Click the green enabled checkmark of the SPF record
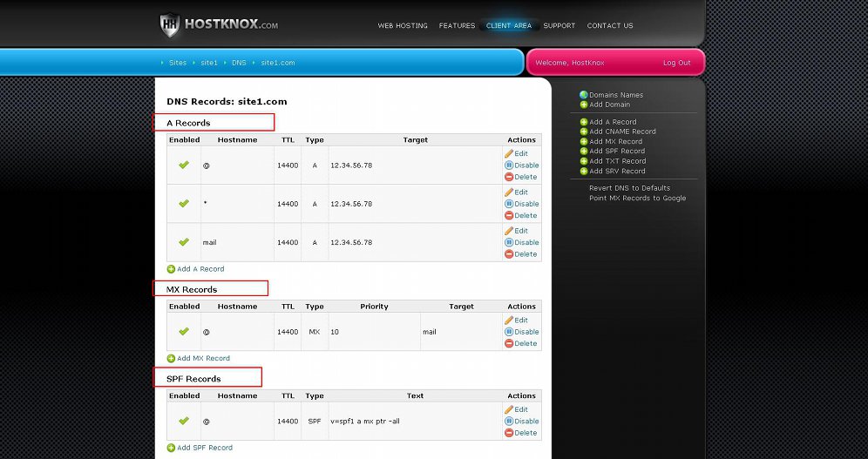 coord(184,421)
